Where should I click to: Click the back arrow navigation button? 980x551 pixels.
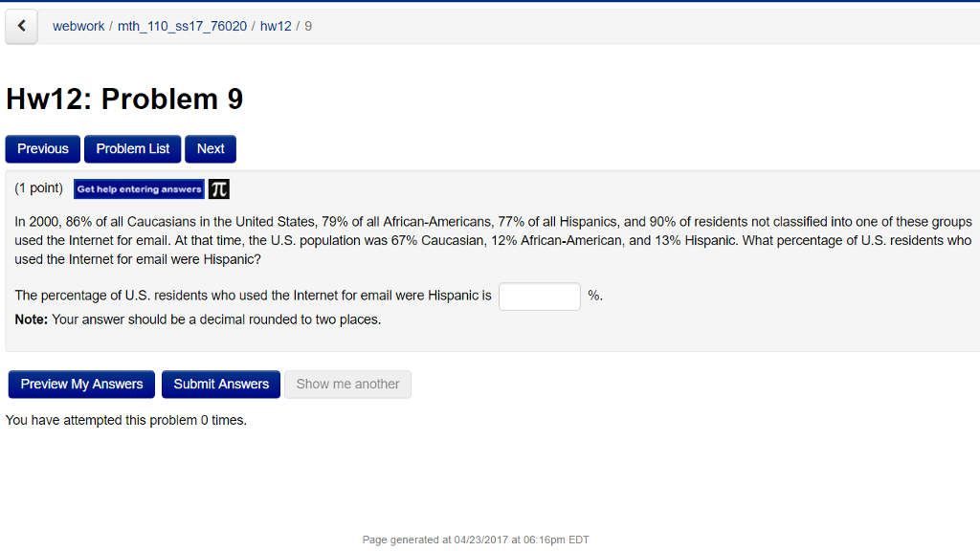pyautogui.click(x=21, y=26)
